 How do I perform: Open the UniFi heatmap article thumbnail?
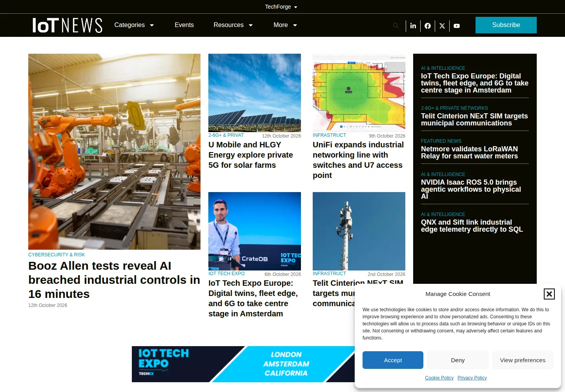point(359,93)
